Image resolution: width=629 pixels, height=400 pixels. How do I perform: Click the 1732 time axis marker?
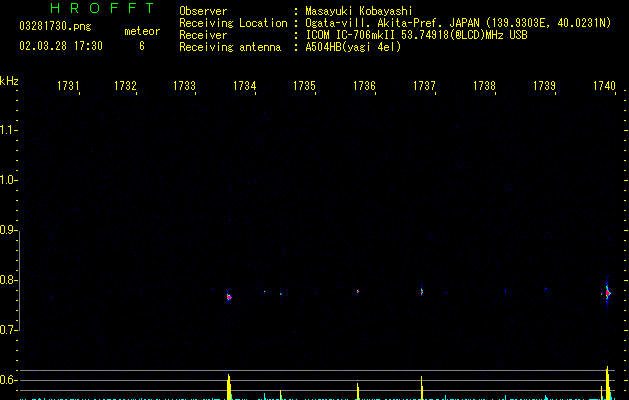[125, 86]
